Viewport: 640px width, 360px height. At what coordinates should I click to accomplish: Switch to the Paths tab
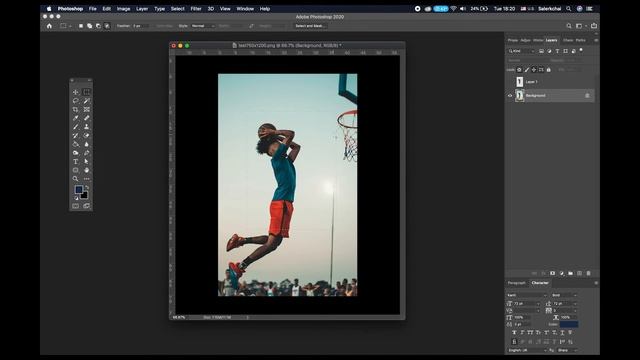point(580,40)
